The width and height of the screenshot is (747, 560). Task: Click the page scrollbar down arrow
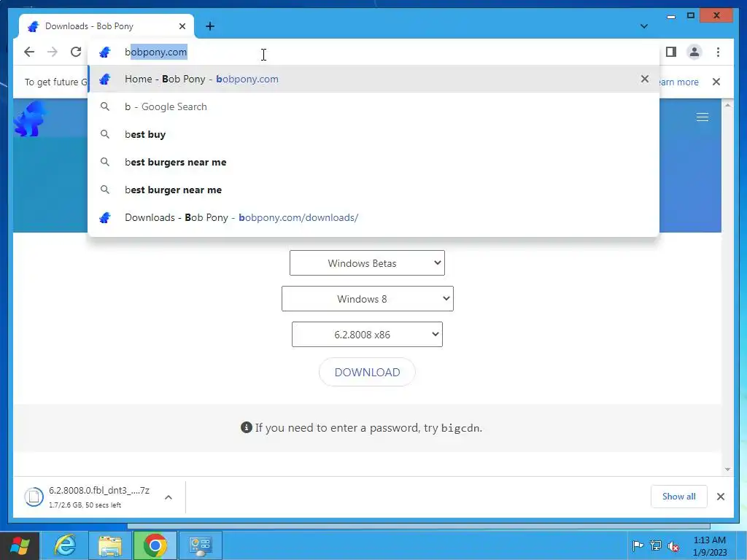tap(727, 469)
